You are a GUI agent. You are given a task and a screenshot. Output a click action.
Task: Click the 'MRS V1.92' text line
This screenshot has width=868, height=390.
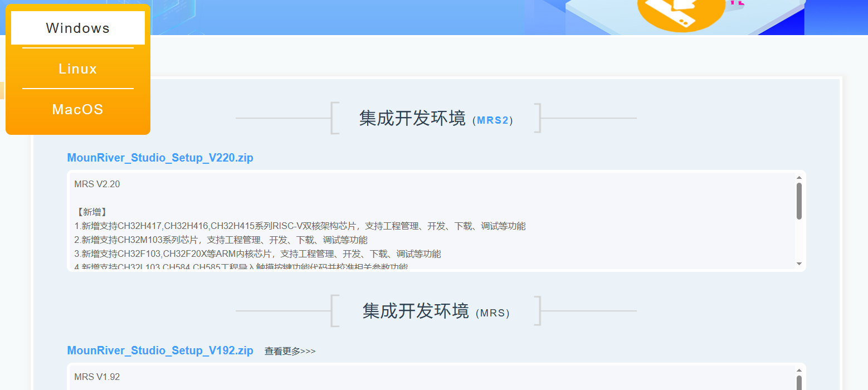[x=97, y=377]
